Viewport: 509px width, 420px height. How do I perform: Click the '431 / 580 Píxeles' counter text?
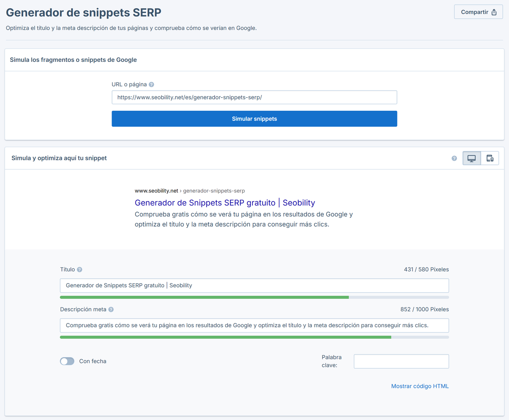(426, 269)
